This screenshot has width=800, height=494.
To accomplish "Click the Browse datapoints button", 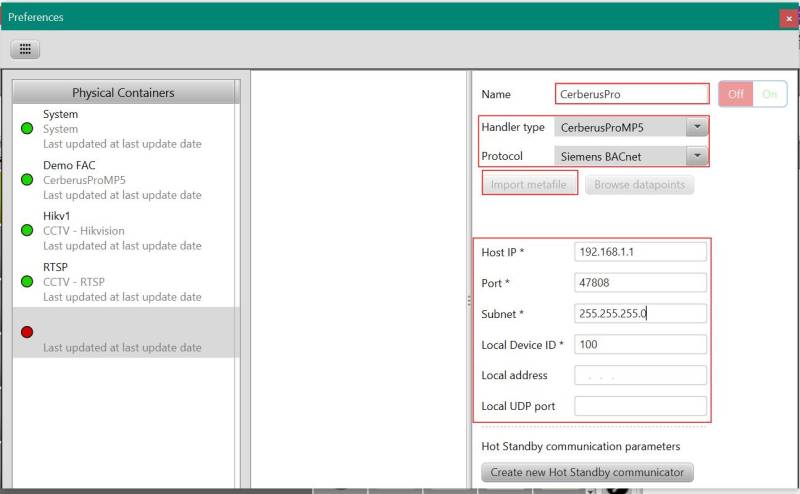I will click(x=639, y=185).
